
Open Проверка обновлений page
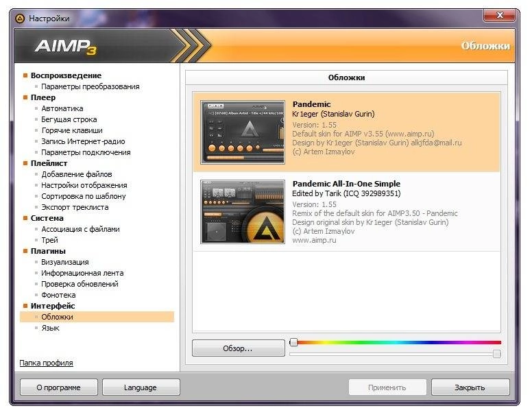click(80, 284)
